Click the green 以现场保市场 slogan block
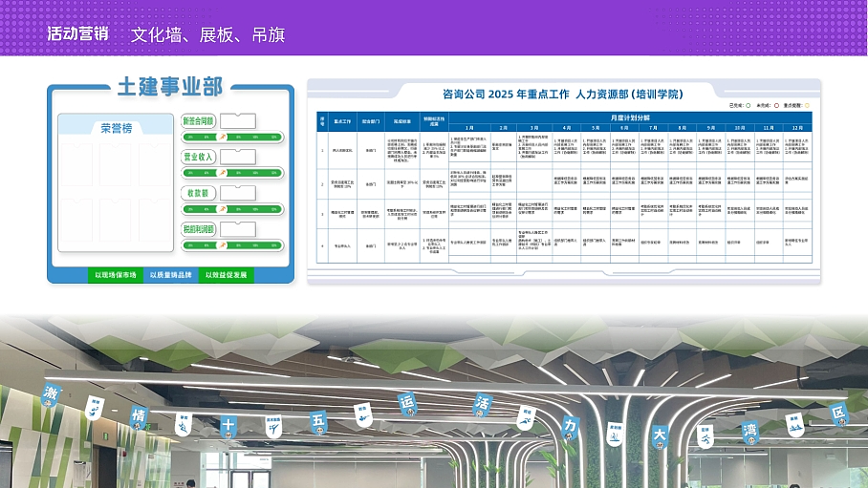This screenshot has width=868, height=488. pyautogui.click(x=115, y=275)
